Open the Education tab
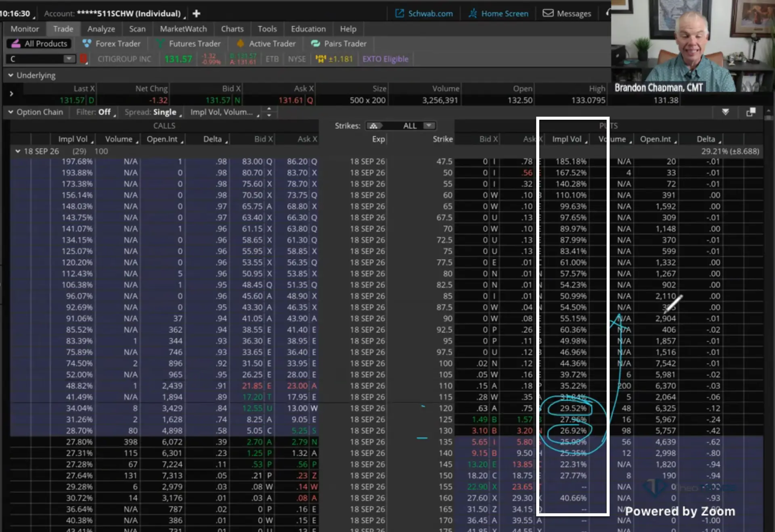The width and height of the screenshot is (775, 532). 308,29
